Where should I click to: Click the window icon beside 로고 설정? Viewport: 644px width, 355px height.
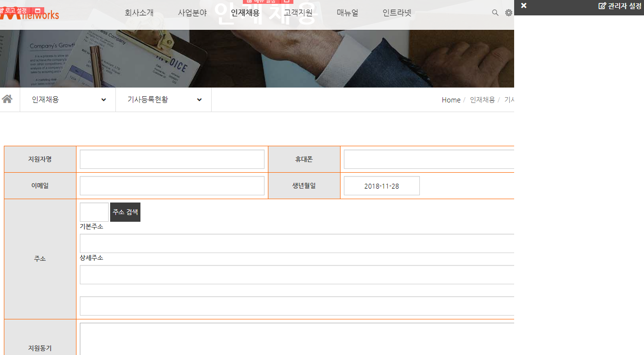tap(38, 11)
